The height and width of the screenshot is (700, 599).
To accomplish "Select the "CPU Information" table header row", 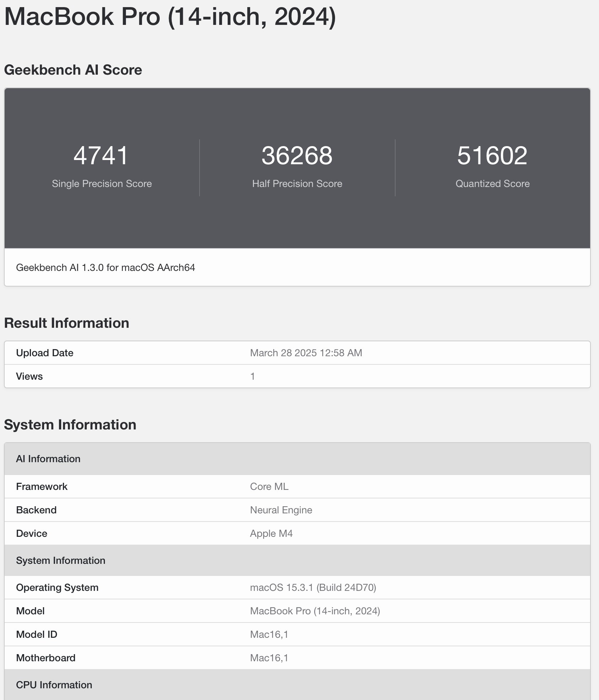I will [x=297, y=685].
